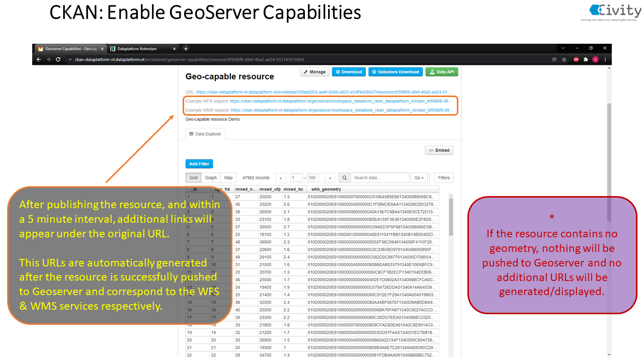Click the blue Download button

pyautogui.click(x=349, y=72)
